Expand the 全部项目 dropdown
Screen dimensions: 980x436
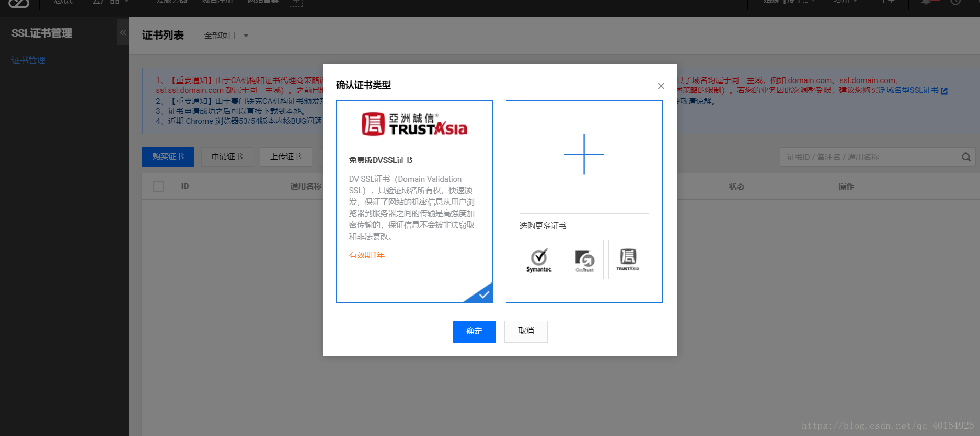tap(226, 36)
